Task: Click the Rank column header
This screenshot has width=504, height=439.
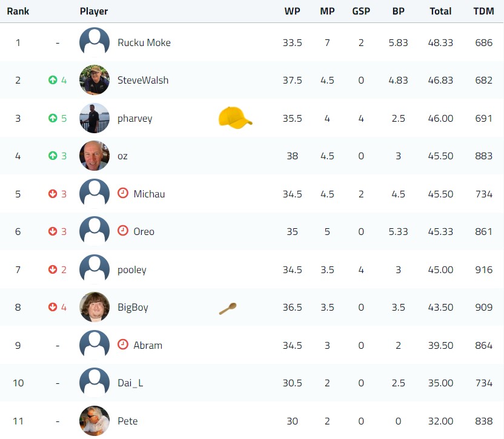Action: 18,12
